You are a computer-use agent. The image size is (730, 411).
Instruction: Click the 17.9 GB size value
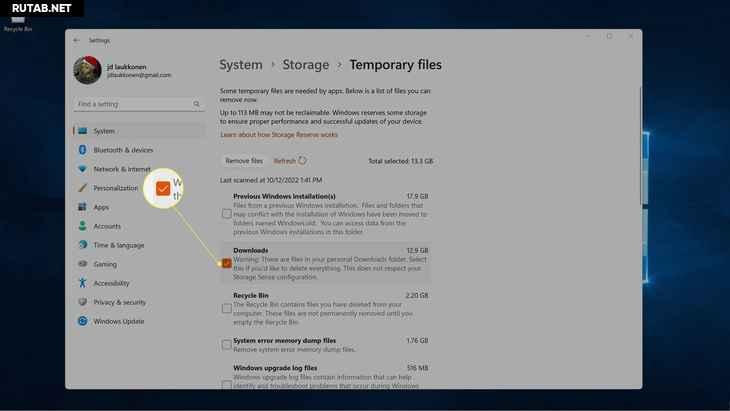(417, 196)
